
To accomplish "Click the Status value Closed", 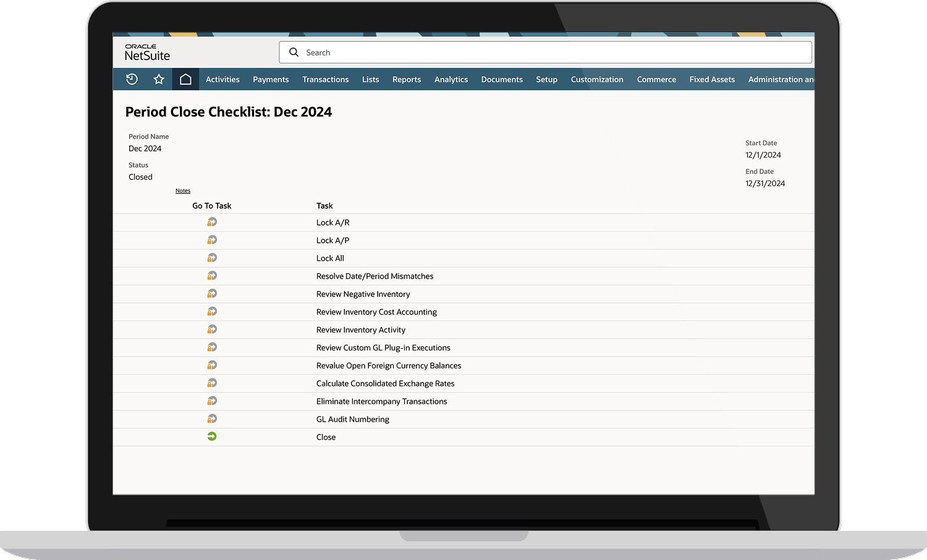I will pos(140,177).
